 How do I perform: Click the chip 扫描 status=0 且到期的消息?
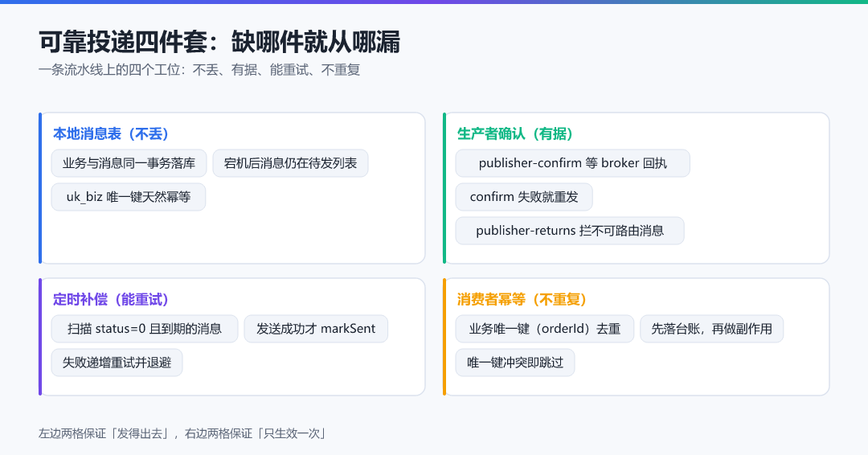pos(145,329)
